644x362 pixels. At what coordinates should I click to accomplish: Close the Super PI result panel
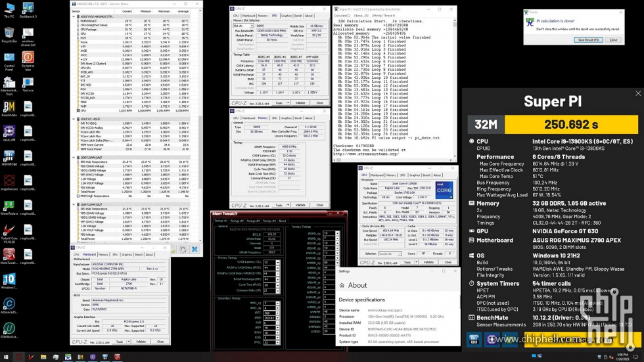coord(638,93)
